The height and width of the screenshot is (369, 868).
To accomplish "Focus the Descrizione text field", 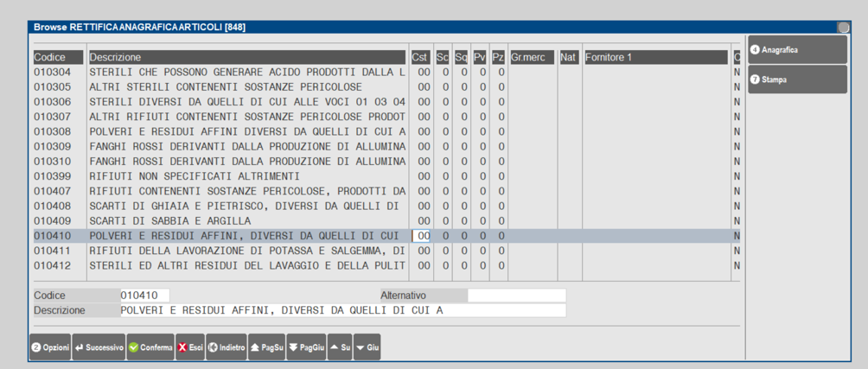I will [342, 310].
